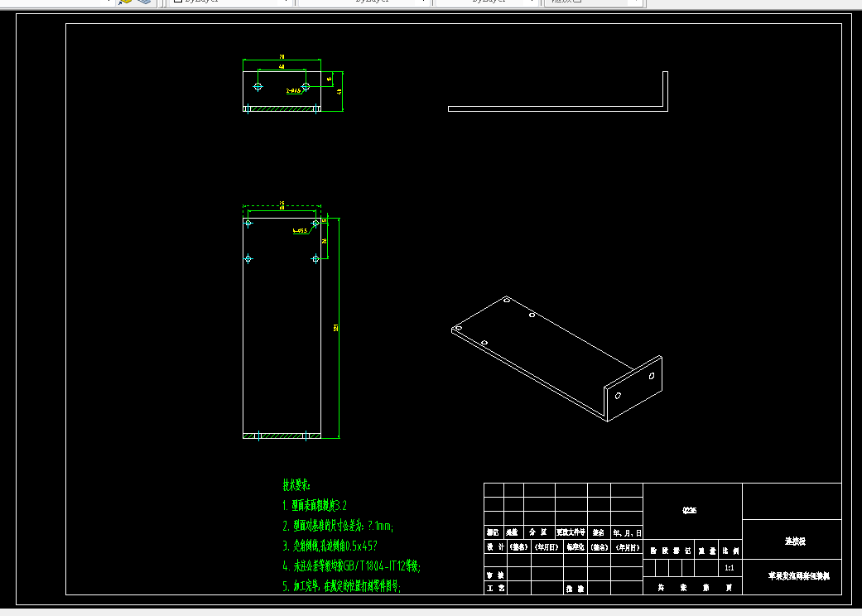Select technical note 2 ending in ?.1mm
862x616 pixels.
click(338, 526)
